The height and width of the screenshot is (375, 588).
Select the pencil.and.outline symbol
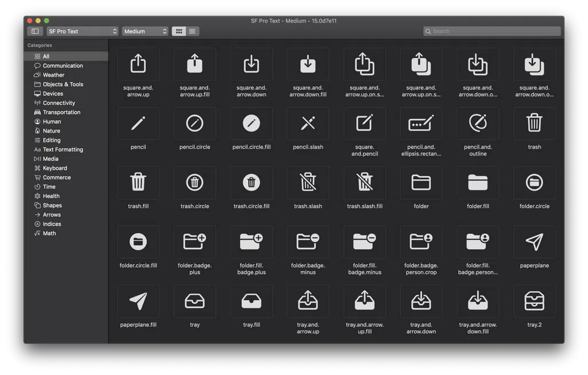(478, 123)
